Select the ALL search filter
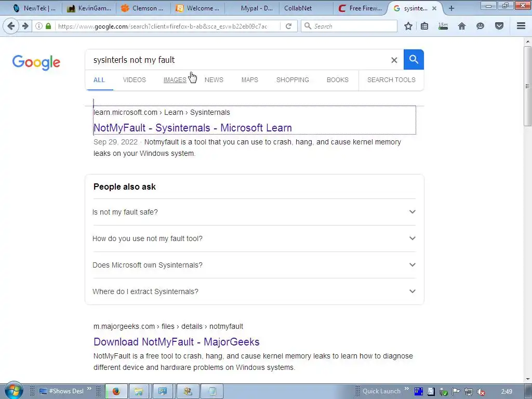532x399 pixels. tap(99, 80)
